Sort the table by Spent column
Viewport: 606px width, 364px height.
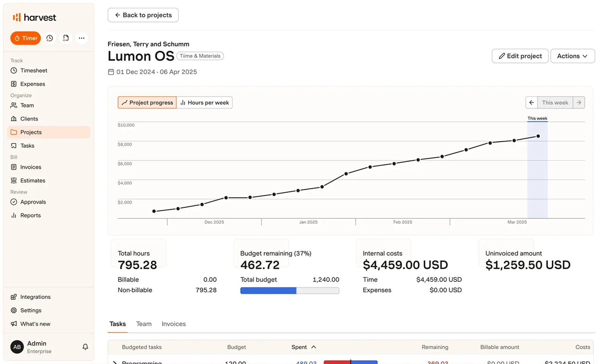click(304, 347)
